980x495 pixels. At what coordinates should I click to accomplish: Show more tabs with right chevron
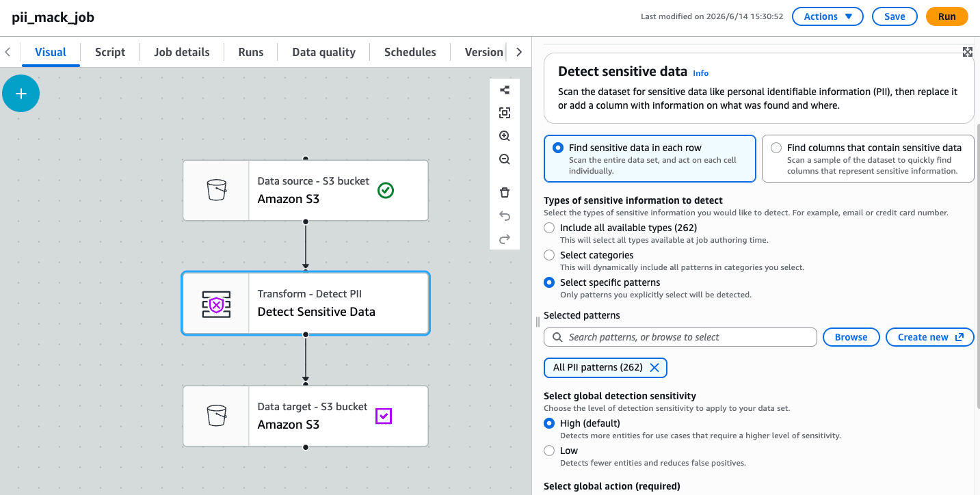(519, 52)
